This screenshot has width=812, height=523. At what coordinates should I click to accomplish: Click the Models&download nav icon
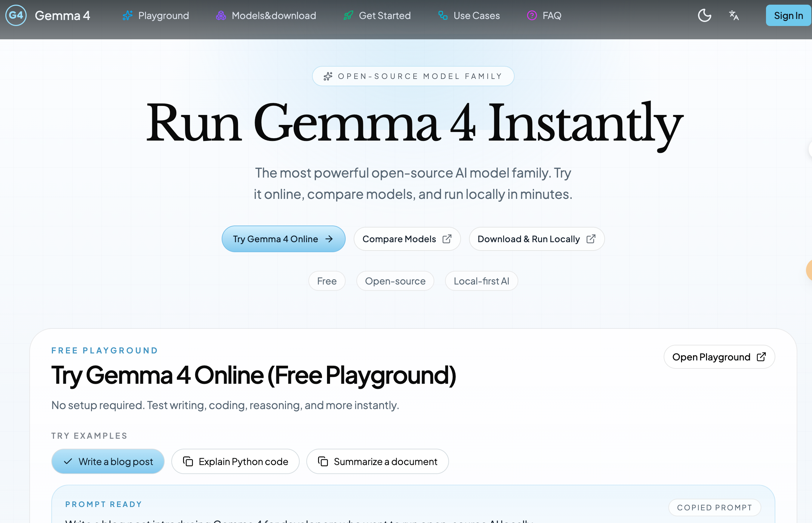pos(221,15)
